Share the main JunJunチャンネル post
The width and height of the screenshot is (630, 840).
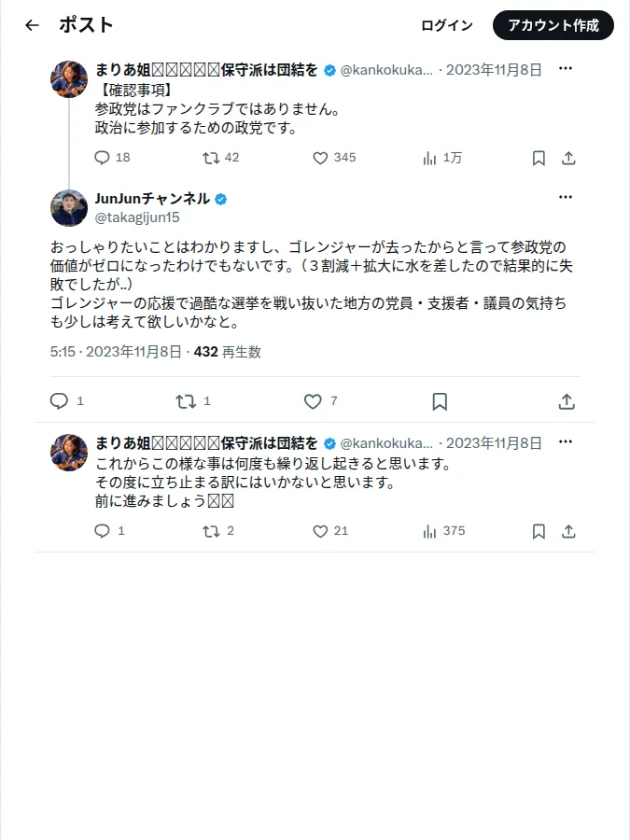click(567, 401)
